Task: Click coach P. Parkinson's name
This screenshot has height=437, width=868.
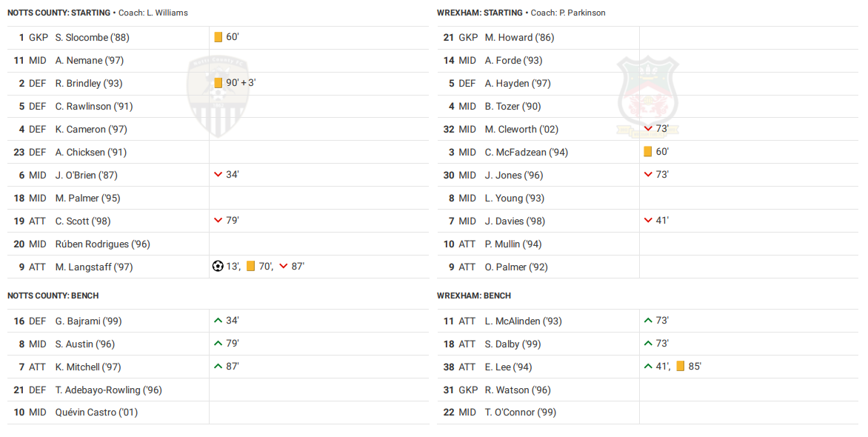Action: click(581, 13)
